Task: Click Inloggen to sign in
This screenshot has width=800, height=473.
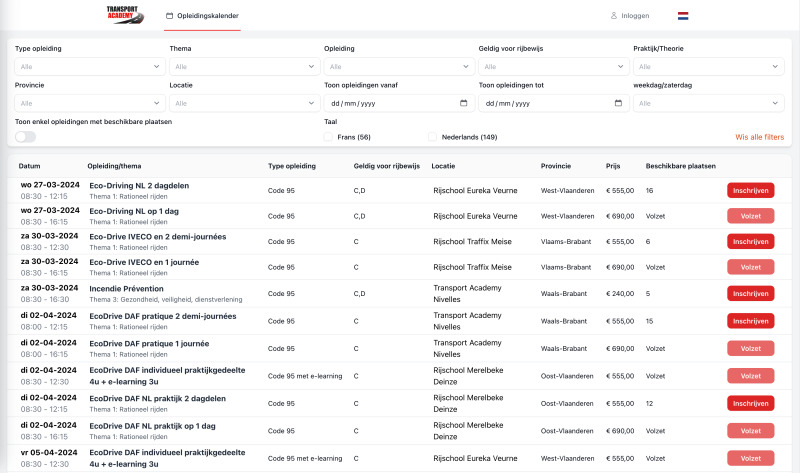Action: pyautogui.click(x=635, y=16)
